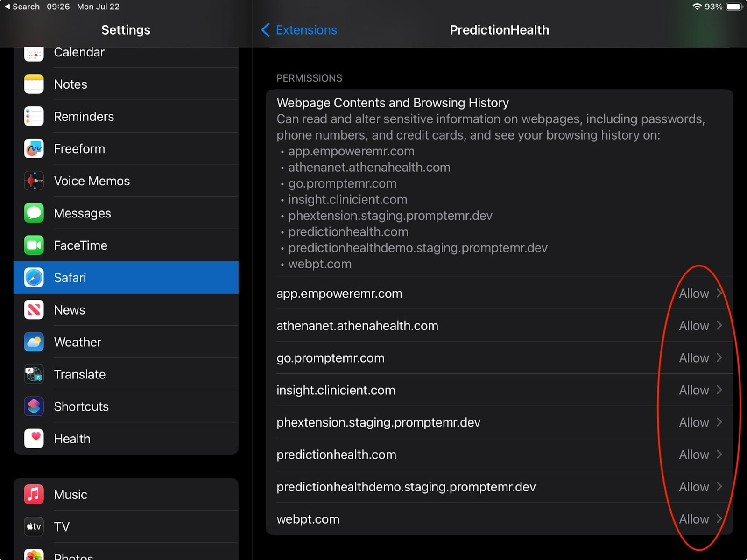Screen dimensions: 747x560
Task: Open Reminders settings
Action: (x=126, y=116)
